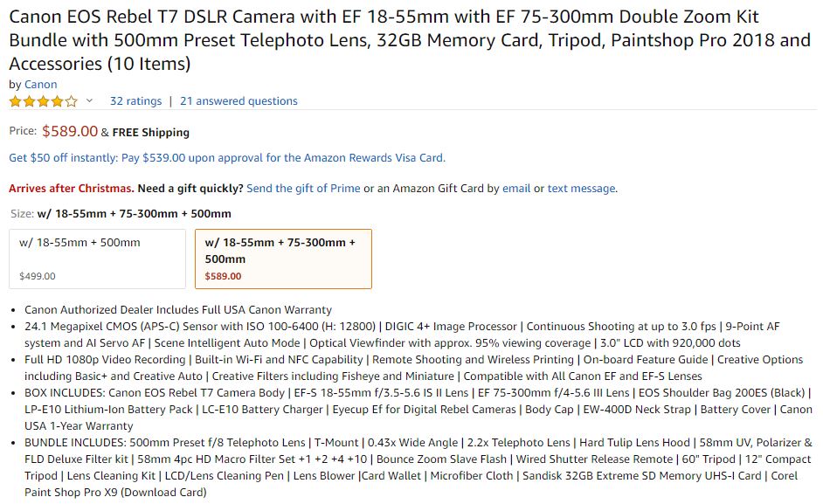Click the $589.00 main price
Screen dimensions: 823x504
(x=70, y=132)
